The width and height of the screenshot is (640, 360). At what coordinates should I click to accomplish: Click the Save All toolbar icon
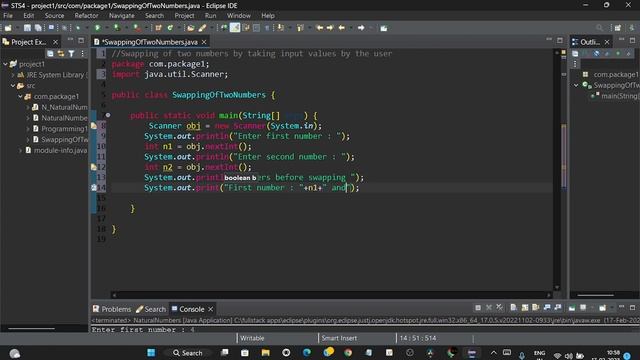(38, 28)
